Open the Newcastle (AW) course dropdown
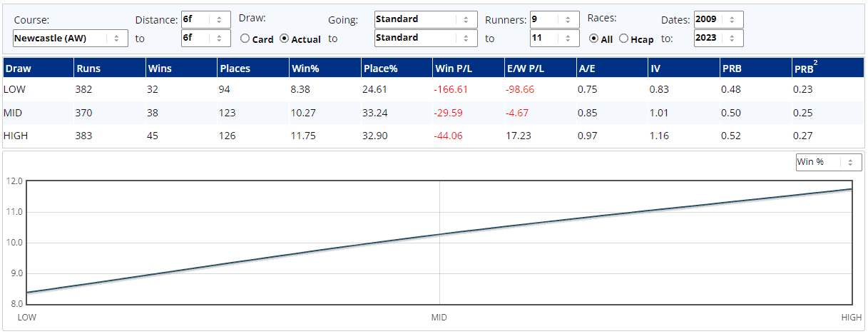This screenshot has height=334, width=868. click(71, 39)
